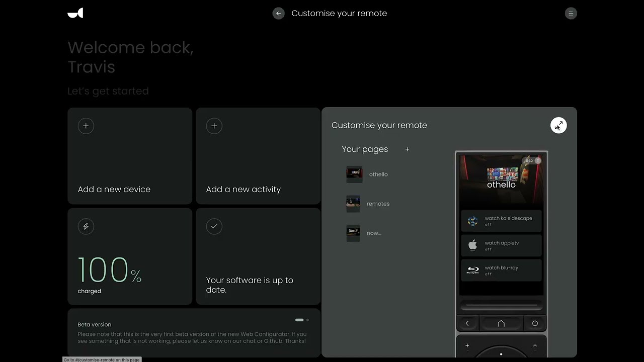Click the Your pages heading
The width and height of the screenshot is (644, 362).
click(x=365, y=149)
